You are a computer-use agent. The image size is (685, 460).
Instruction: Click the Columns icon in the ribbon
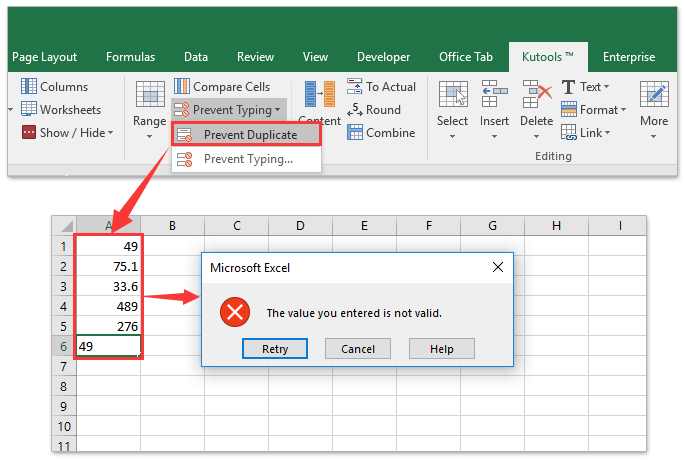pyautogui.click(x=29, y=86)
